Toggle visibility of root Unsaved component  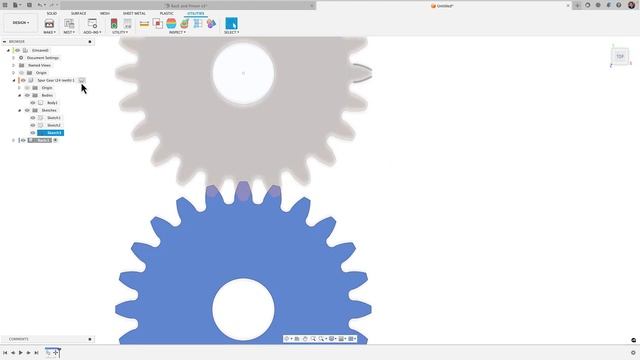point(18,51)
